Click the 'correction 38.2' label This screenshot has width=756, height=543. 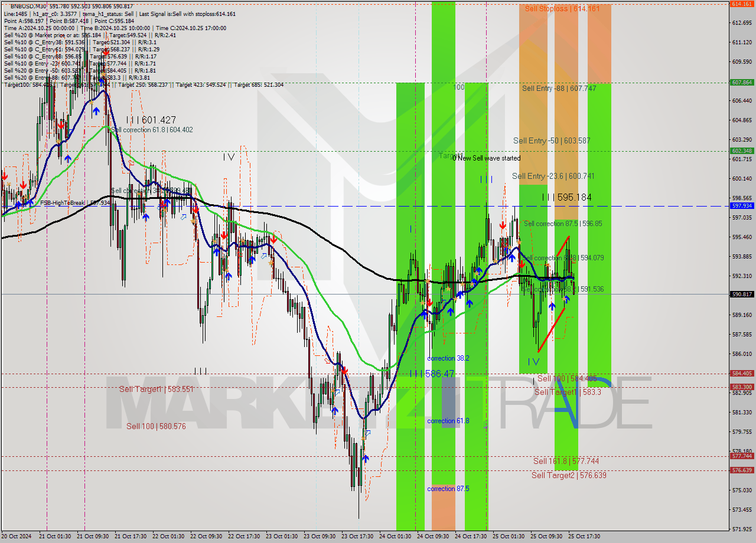(448, 358)
